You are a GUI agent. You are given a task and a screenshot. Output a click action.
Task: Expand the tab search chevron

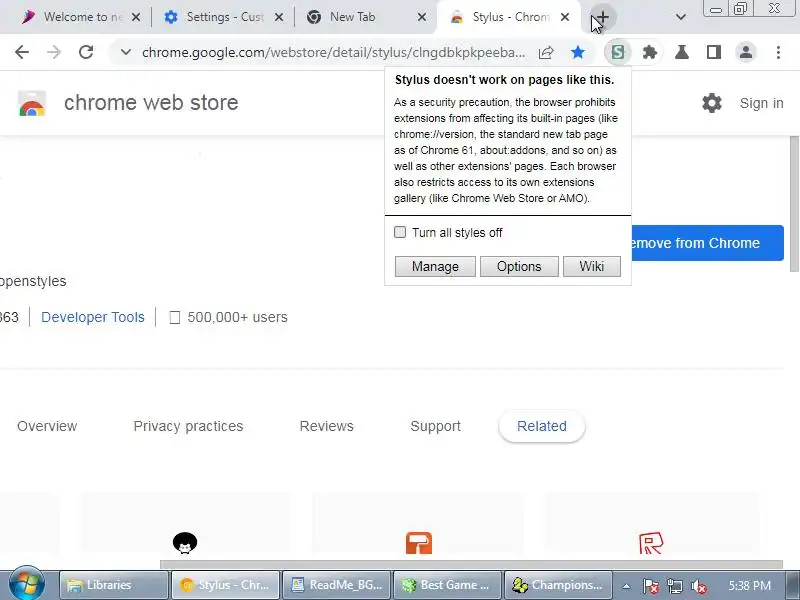[x=681, y=17]
